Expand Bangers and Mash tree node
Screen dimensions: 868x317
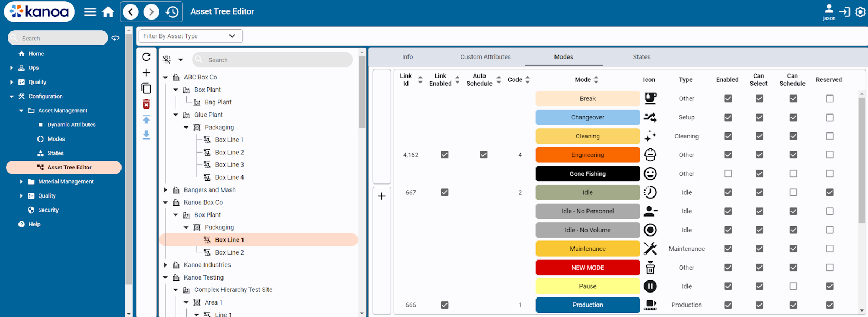165,190
